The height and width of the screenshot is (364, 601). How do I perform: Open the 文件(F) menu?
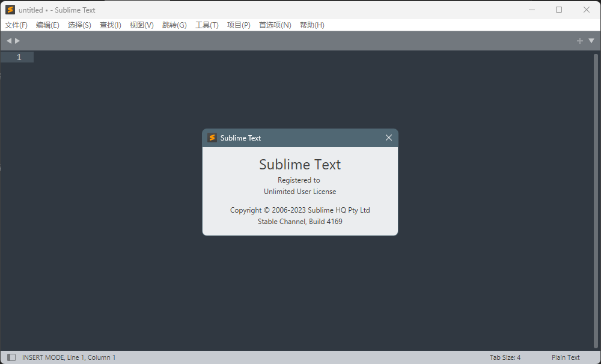tap(16, 25)
